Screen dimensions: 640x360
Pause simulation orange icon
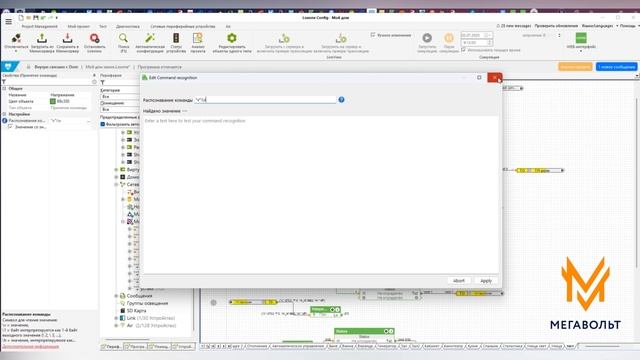tap(449, 38)
